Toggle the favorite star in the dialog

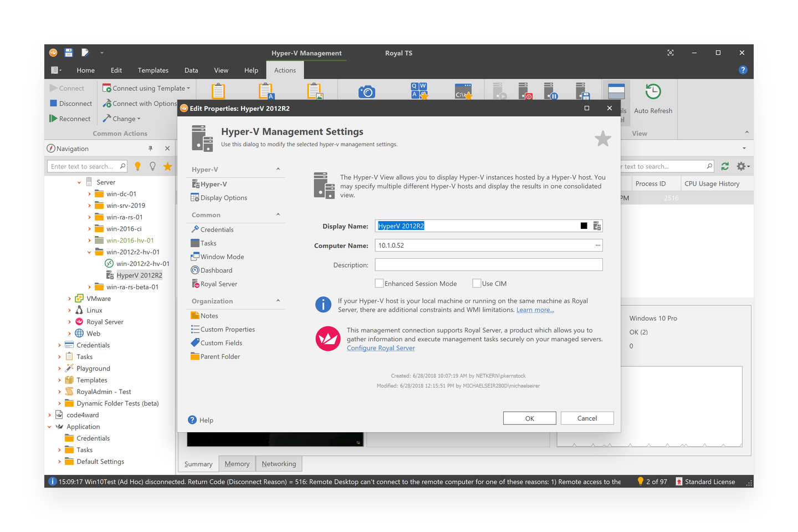click(602, 139)
